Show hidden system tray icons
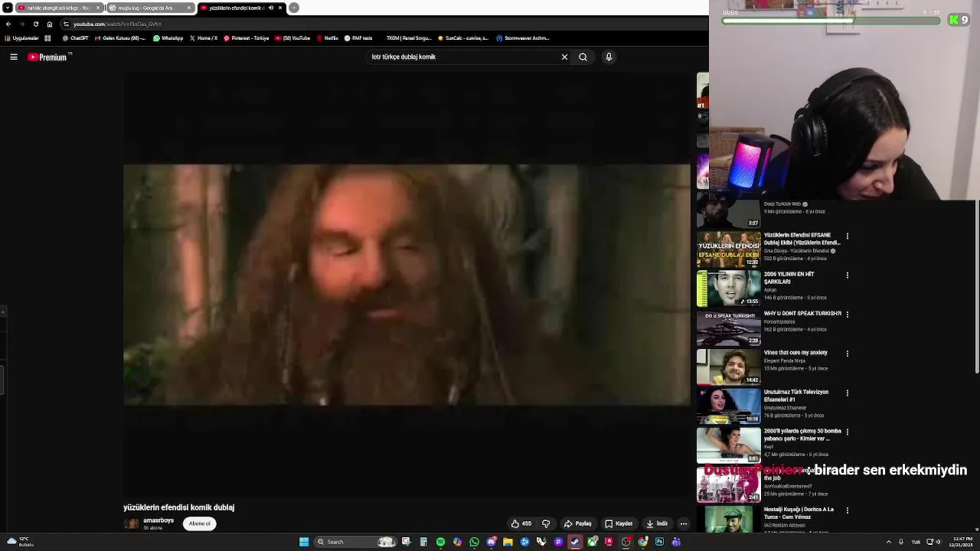This screenshot has height=551, width=980. 889,542
